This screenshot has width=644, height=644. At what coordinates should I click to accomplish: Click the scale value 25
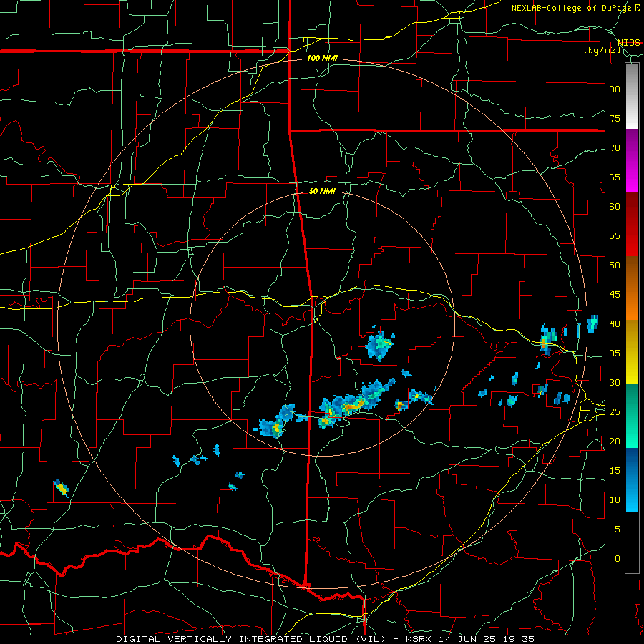click(615, 412)
